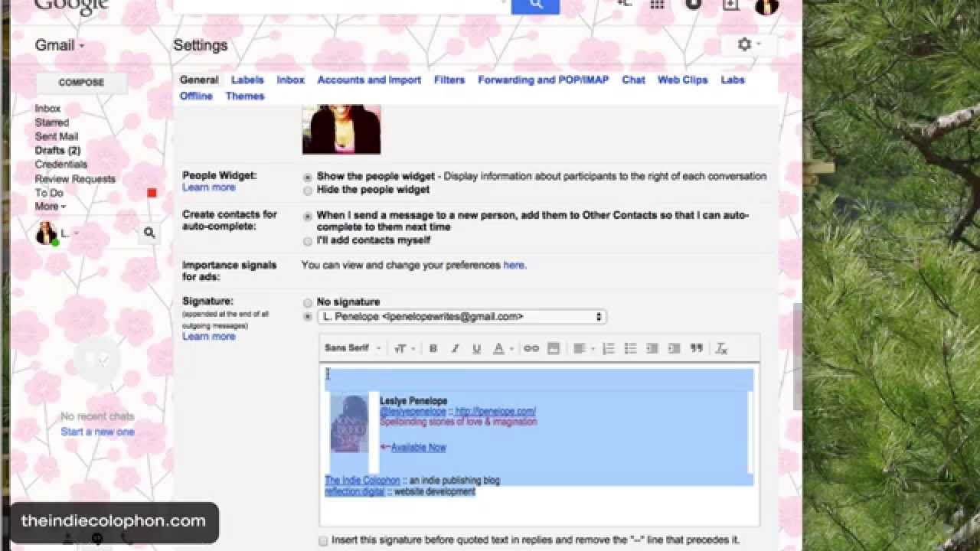The height and width of the screenshot is (551, 980).
Task: Click Start a new one chat link
Action: (97, 432)
